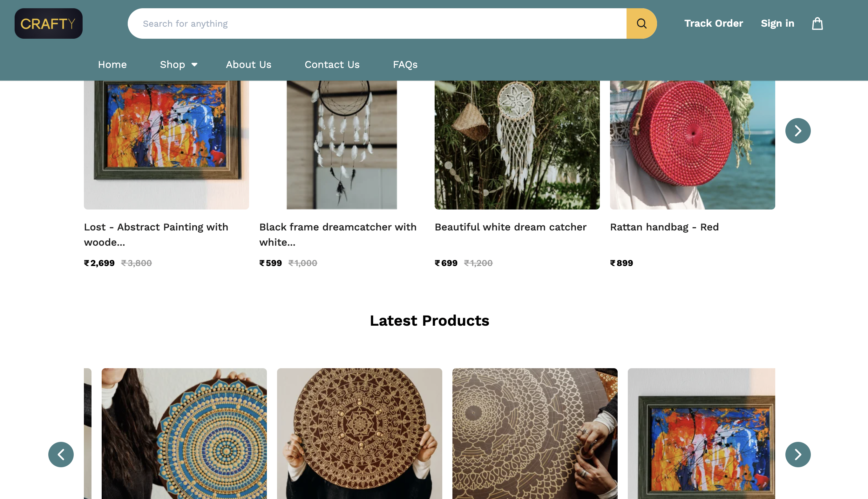Click the CRAFTY logo
This screenshot has height=499, width=868.
pyautogui.click(x=48, y=23)
